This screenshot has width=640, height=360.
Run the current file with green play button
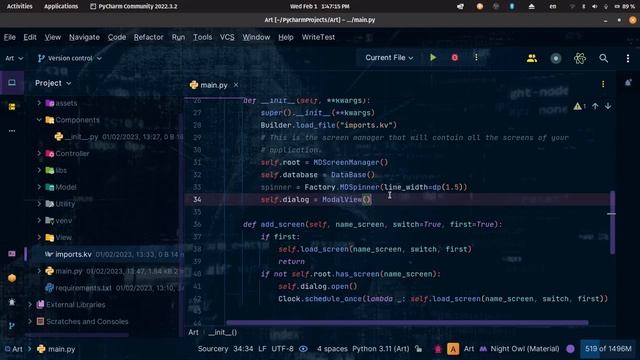coord(433,58)
